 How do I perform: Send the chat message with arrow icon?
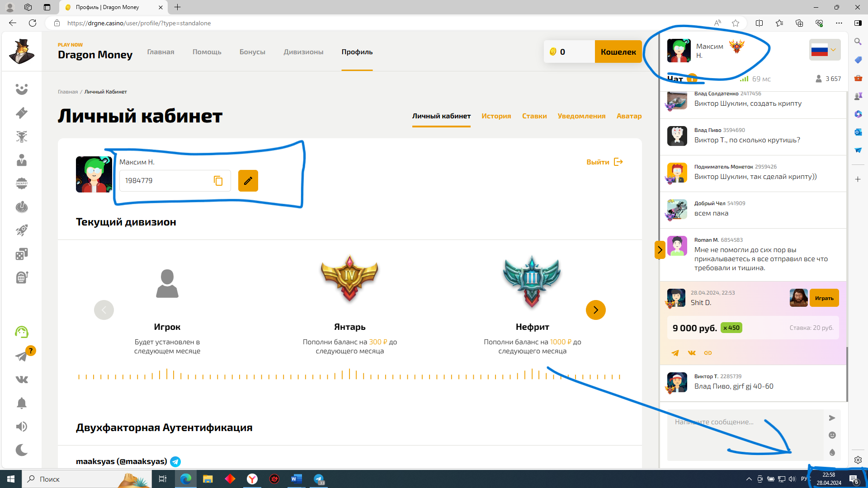832,418
